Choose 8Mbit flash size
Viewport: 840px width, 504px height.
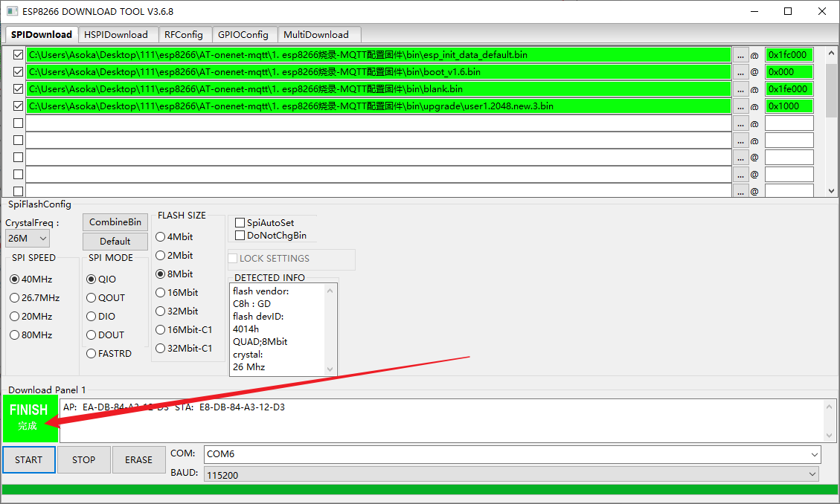tap(174, 274)
